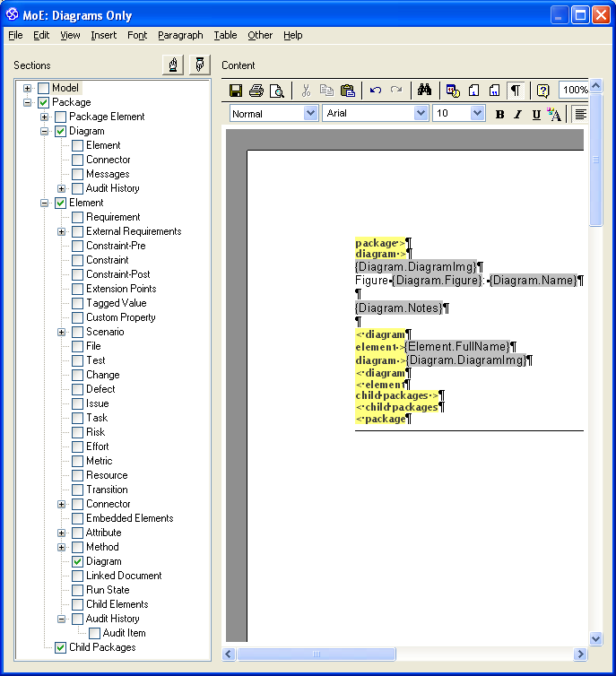The width and height of the screenshot is (616, 676).
Task: Click the Undo arrow icon
Action: coord(376,91)
